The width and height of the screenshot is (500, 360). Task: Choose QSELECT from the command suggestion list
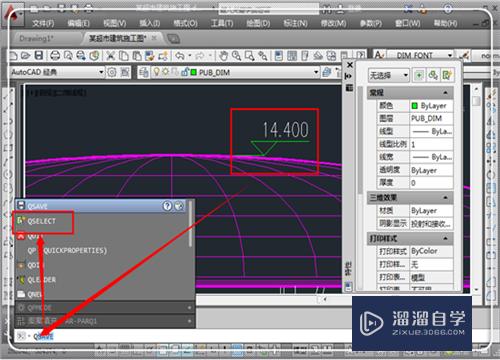click(x=42, y=221)
